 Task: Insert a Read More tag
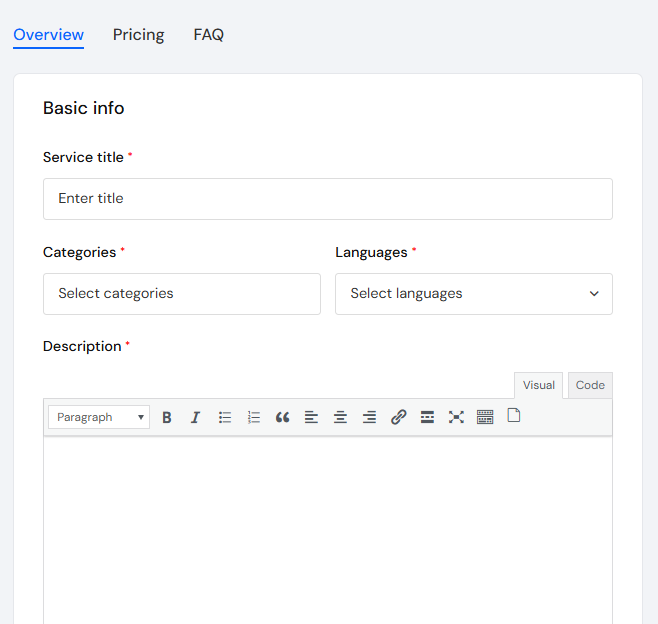[x=427, y=417]
